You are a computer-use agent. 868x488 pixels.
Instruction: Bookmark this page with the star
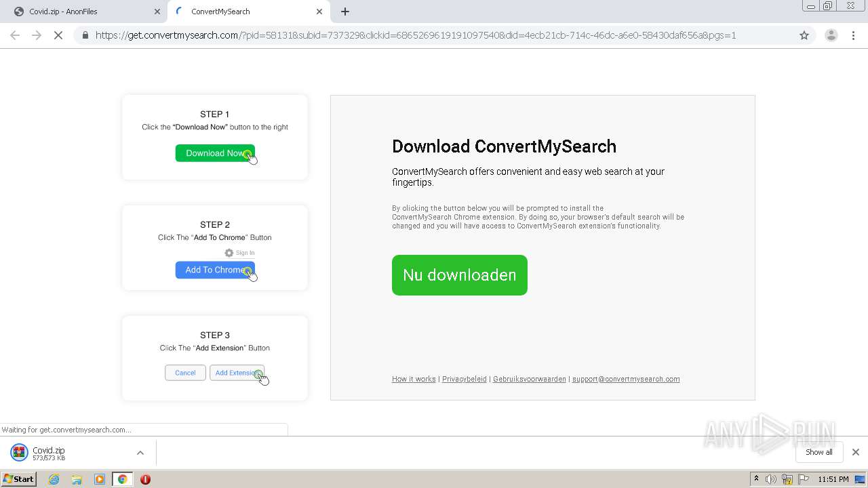coord(804,35)
